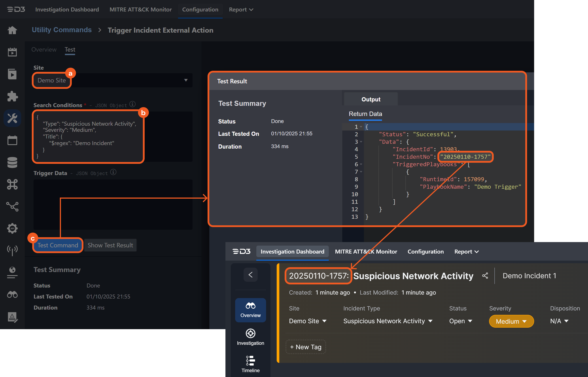The image size is (588, 377).
Task: Click Show Test Result button
Action: point(110,245)
